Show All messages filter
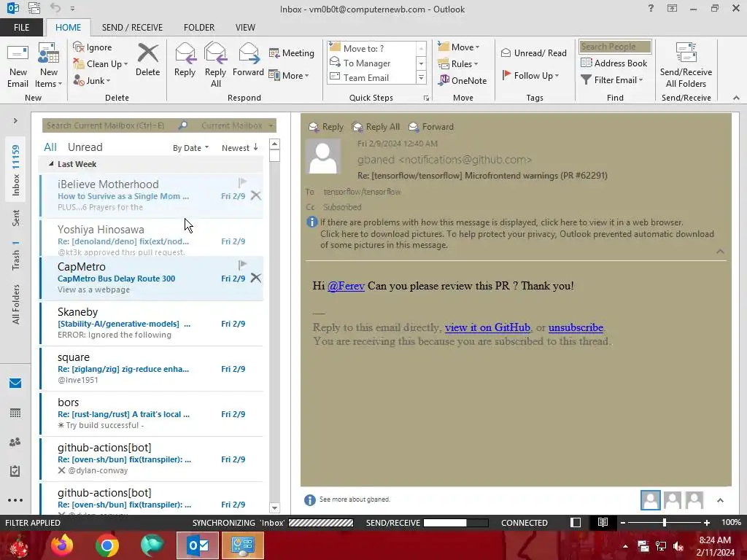Viewport: 747px width, 560px height. pyautogui.click(x=50, y=147)
